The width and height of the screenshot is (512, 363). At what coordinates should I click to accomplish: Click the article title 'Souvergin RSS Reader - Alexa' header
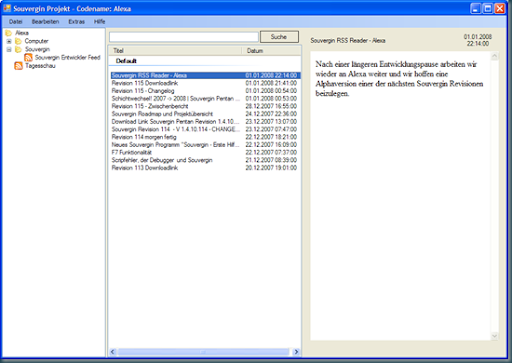[x=348, y=40]
